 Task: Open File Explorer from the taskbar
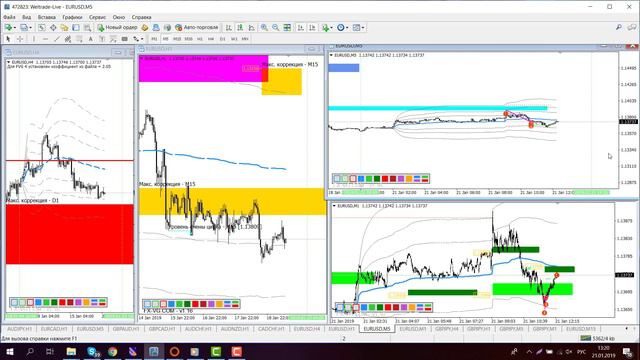tap(71, 351)
